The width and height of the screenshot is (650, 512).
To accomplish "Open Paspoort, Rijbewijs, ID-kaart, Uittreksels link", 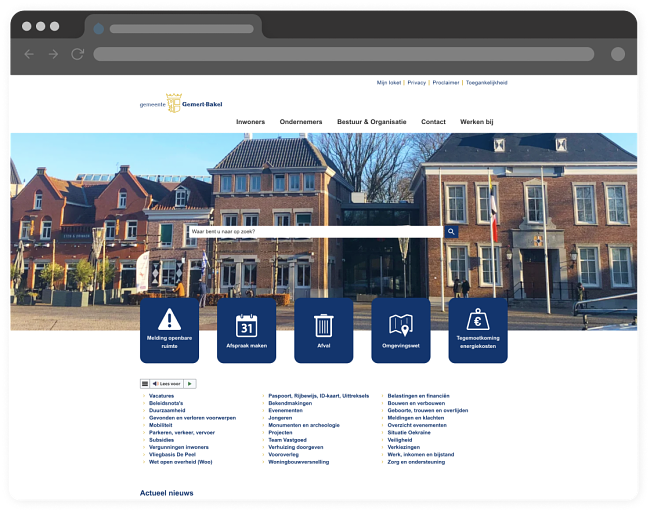I will [x=318, y=396].
